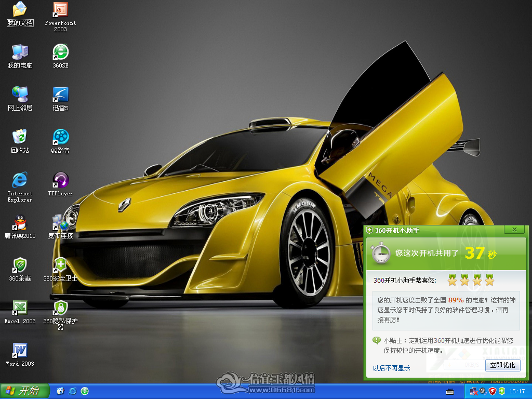Open the 开始 start menu

tap(24, 391)
